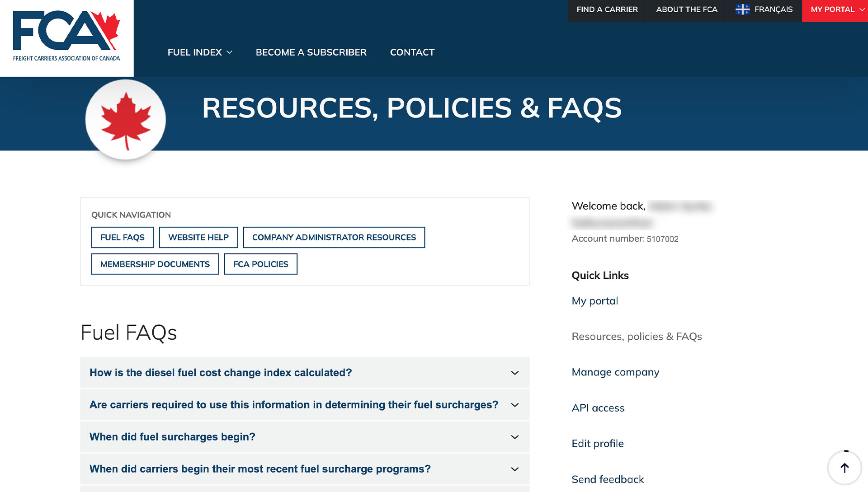
Task: Jump to FCA Policies section
Action: [x=261, y=264]
